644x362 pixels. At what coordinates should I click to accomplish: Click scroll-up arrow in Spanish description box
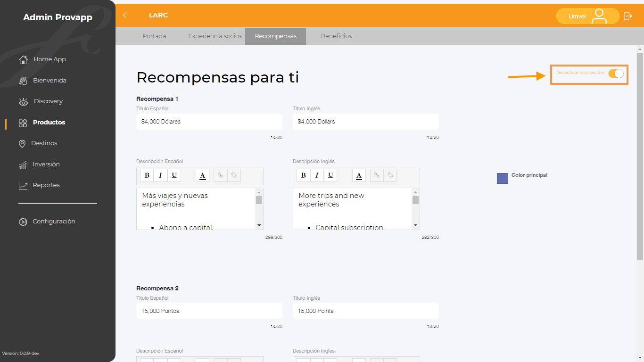(x=259, y=192)
